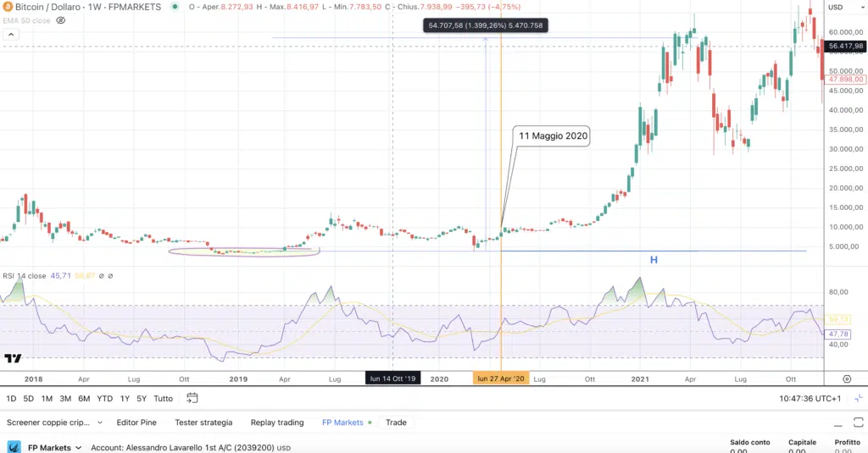Click the green market status dot
Screen dimensions: 868x453
[x=175, y=7]
